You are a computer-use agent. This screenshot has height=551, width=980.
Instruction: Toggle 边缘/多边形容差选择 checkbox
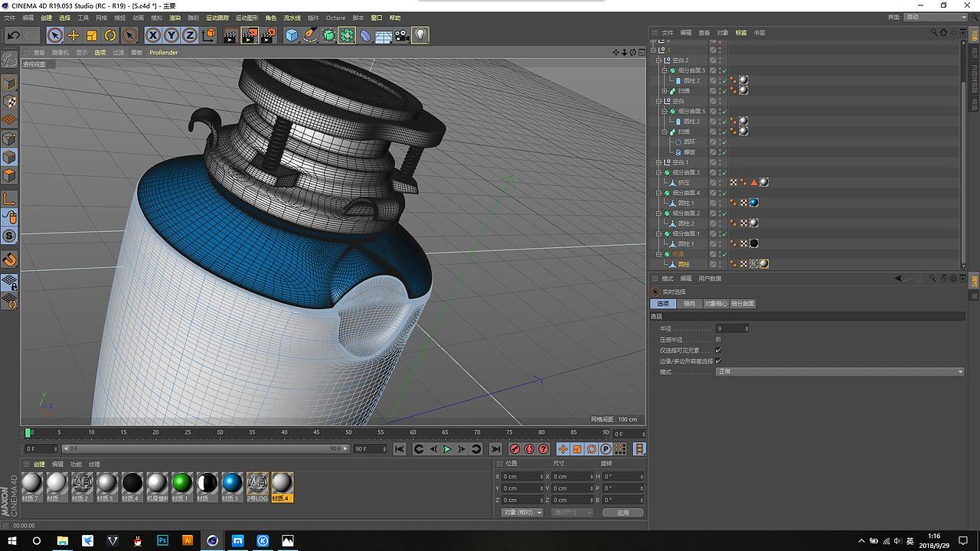(718, 360)
